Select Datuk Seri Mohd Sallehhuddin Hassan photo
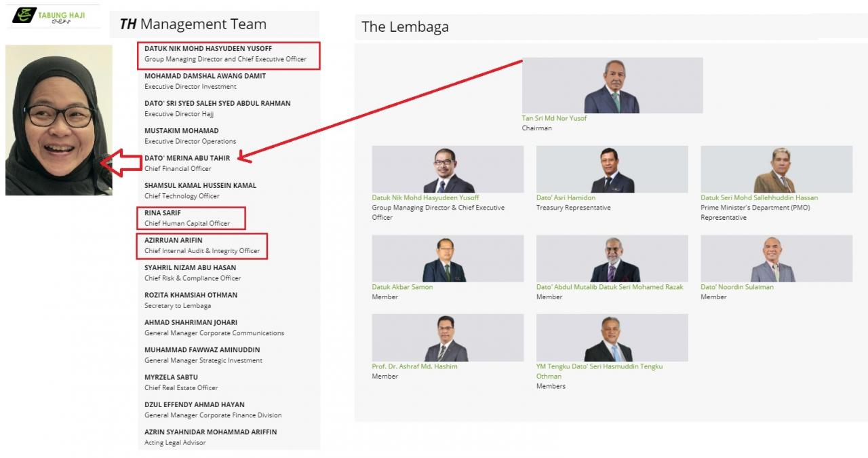The height and width of the screenshot is (458, 868). [776, 169]
